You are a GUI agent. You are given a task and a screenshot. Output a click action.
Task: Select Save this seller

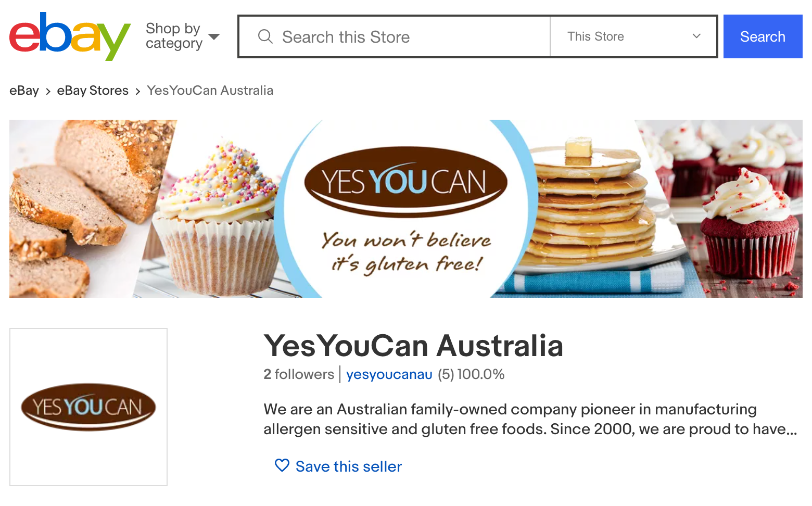pos(348,466)
